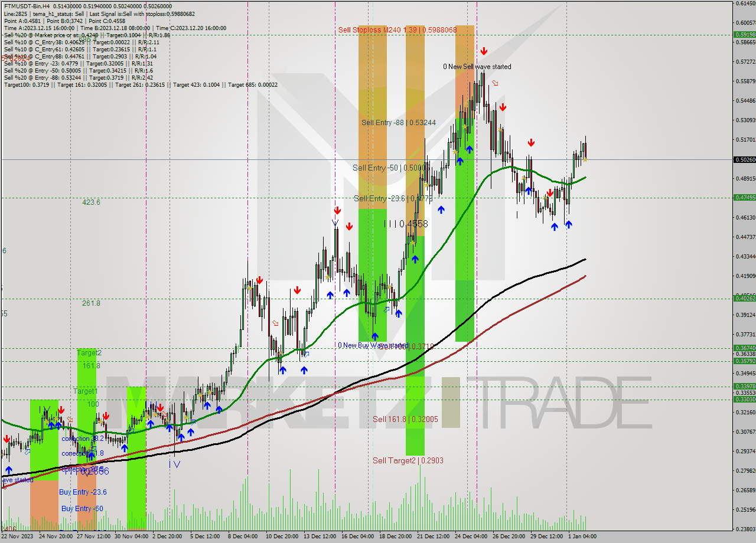Click the '16 Dec 04:00' time axis label
The width and height of the screenshot is (756, 543).
358,536
